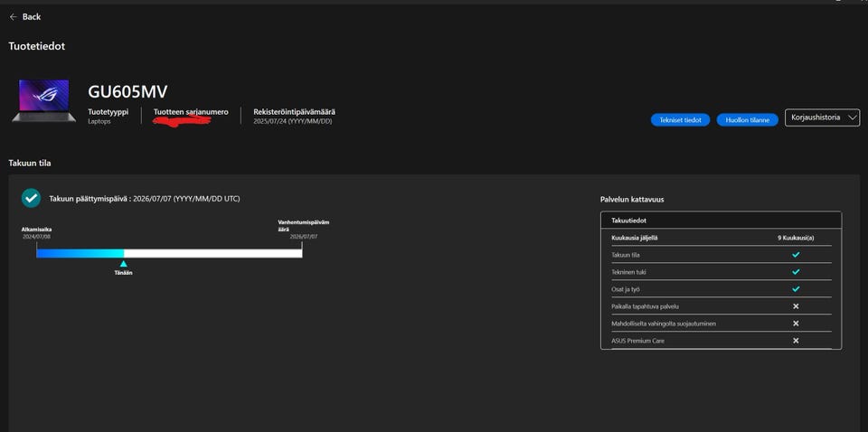Expand the Korjaushistoria dropdown

[822, 117]
